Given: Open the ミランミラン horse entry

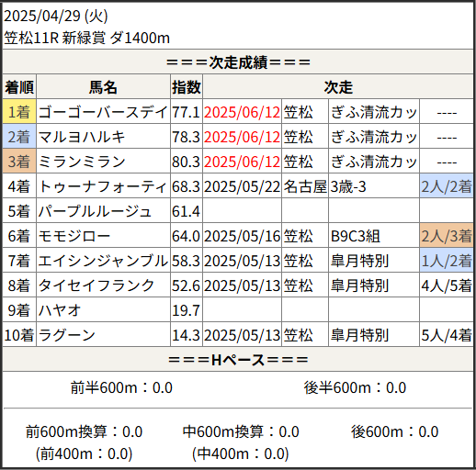Looking at the screenshot, I should pos(82,161).
